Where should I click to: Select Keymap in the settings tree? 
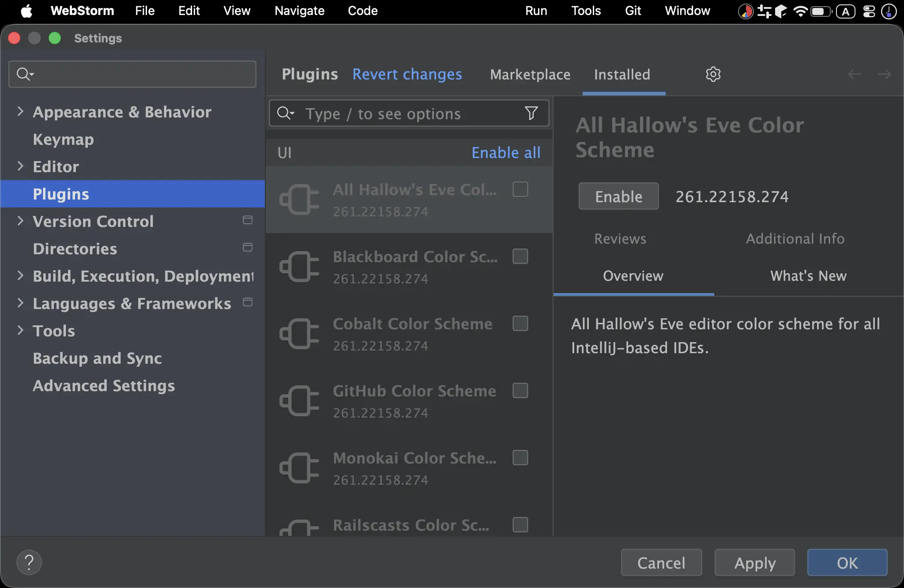[133, 139]
